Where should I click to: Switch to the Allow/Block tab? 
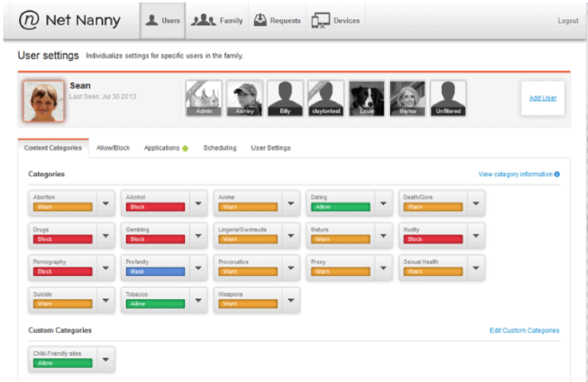[x=113, y=148]
